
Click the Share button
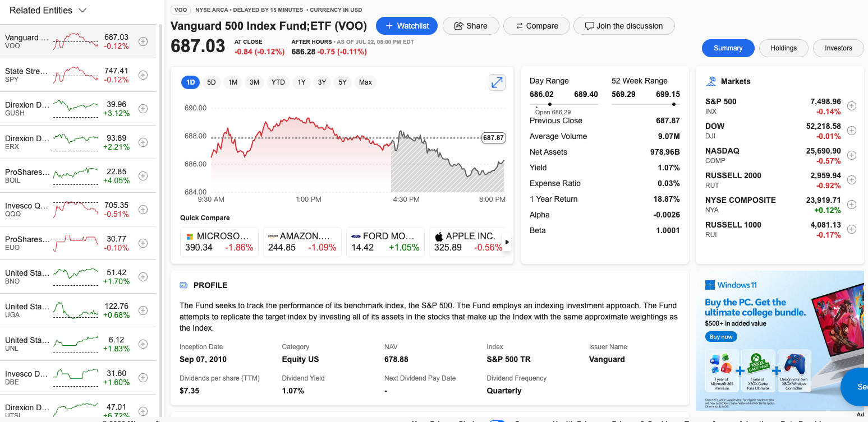pos(471,26)
